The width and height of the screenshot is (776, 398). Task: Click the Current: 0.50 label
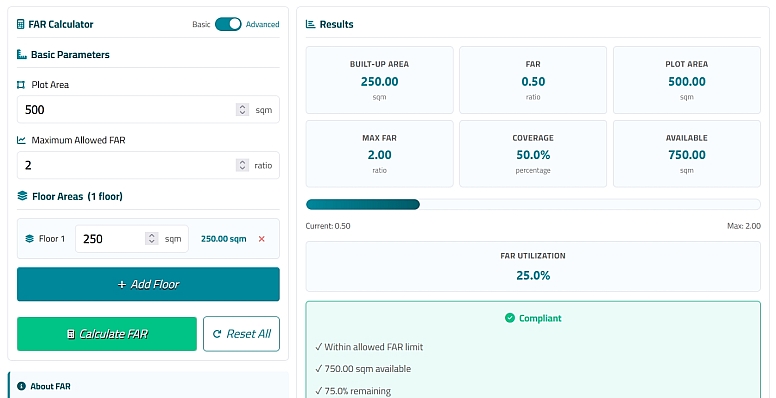point(328,226)
